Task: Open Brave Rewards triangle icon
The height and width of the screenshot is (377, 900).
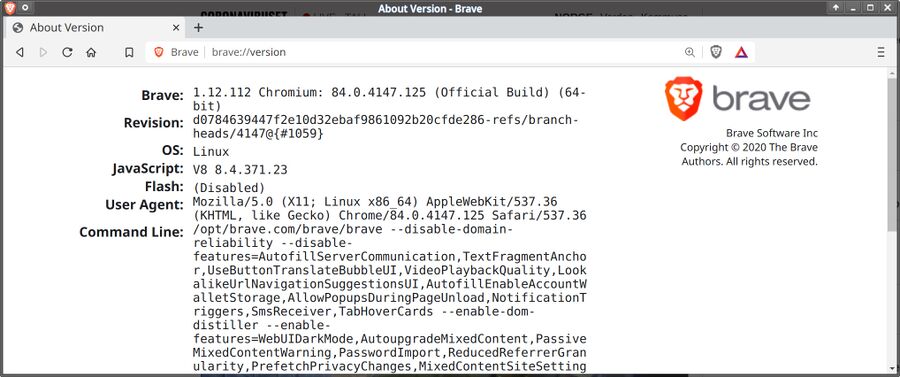Action: coord(741,52)
